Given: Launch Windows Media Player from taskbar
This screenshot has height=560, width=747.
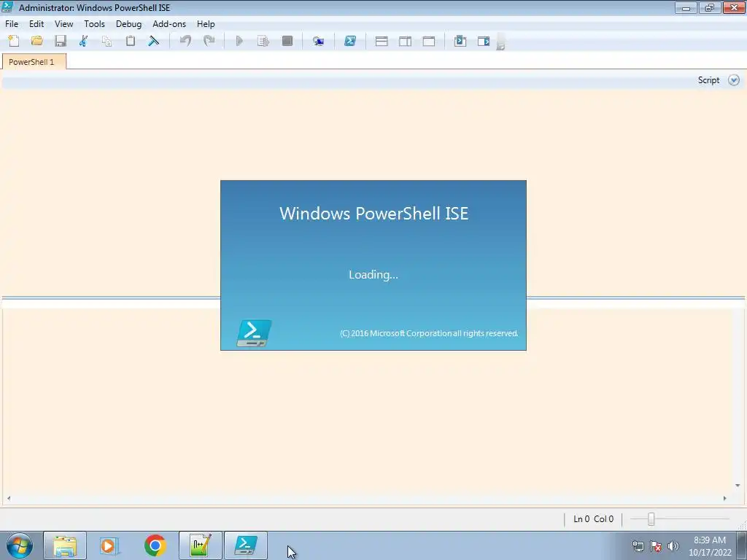Looking at the screenshot, I should 109,545.
